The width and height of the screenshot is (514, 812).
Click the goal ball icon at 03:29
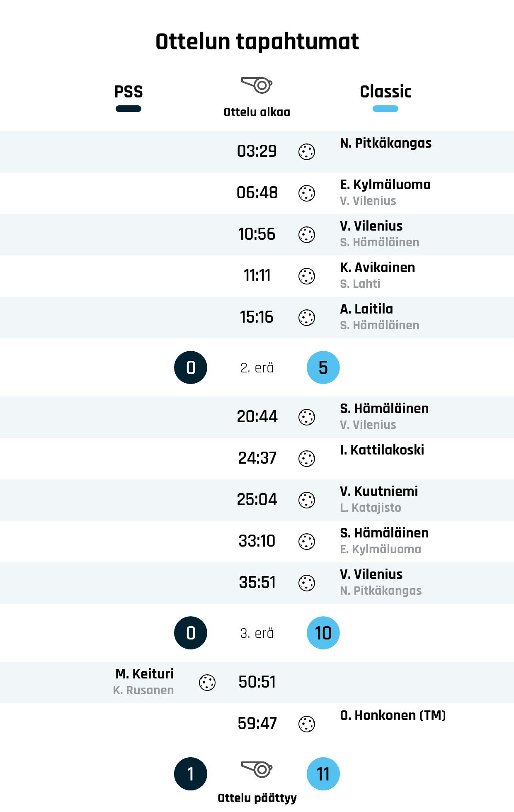coord(307,152)
